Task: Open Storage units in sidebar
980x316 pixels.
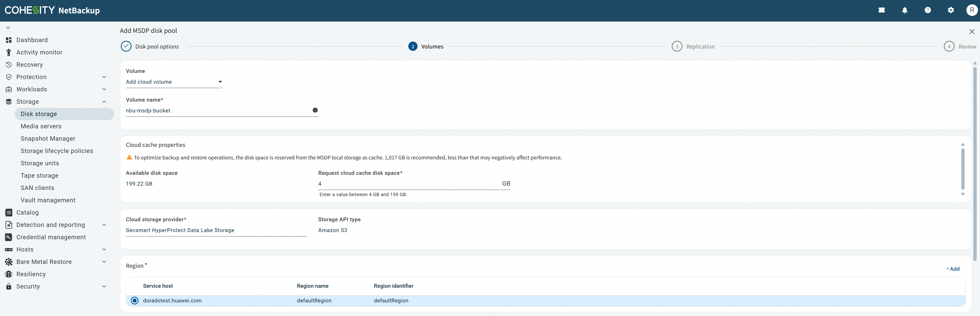Action: (x=39, y=163)
